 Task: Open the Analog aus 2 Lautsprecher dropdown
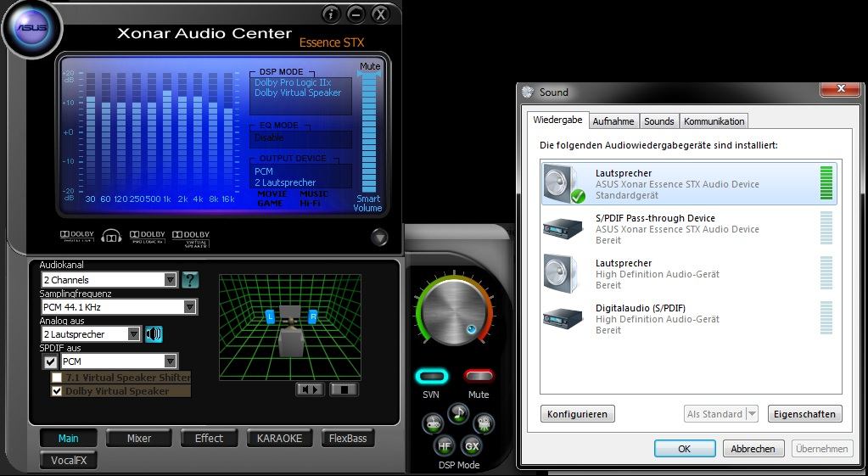click(x=92, y=333)
